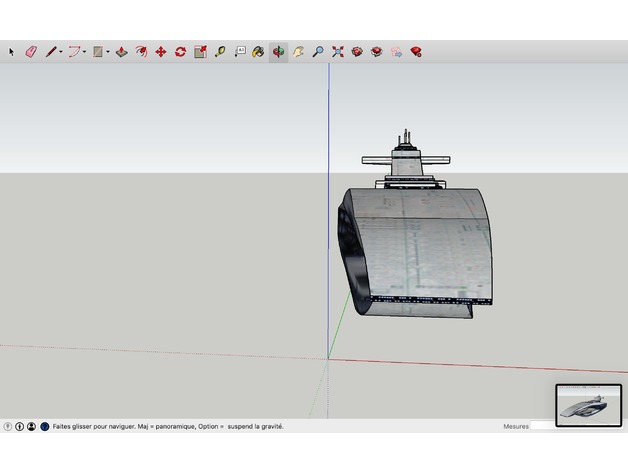Switch to the Orbit tool
This screenshot has width=628, height=472.
278,51
